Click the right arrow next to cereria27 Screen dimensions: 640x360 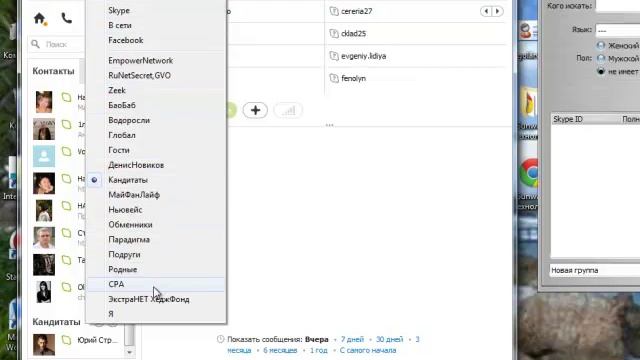[x=497, y=11]
